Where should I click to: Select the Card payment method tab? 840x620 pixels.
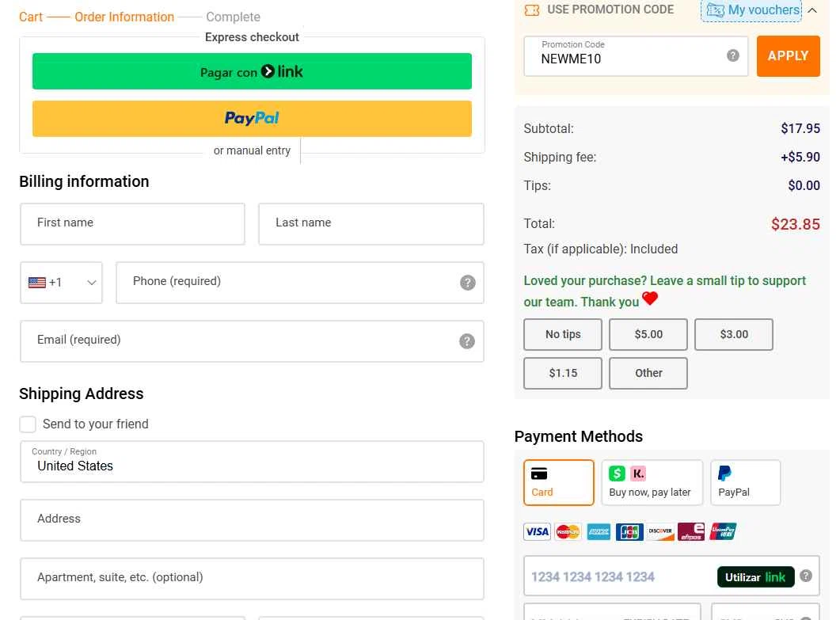coord(558,482)
